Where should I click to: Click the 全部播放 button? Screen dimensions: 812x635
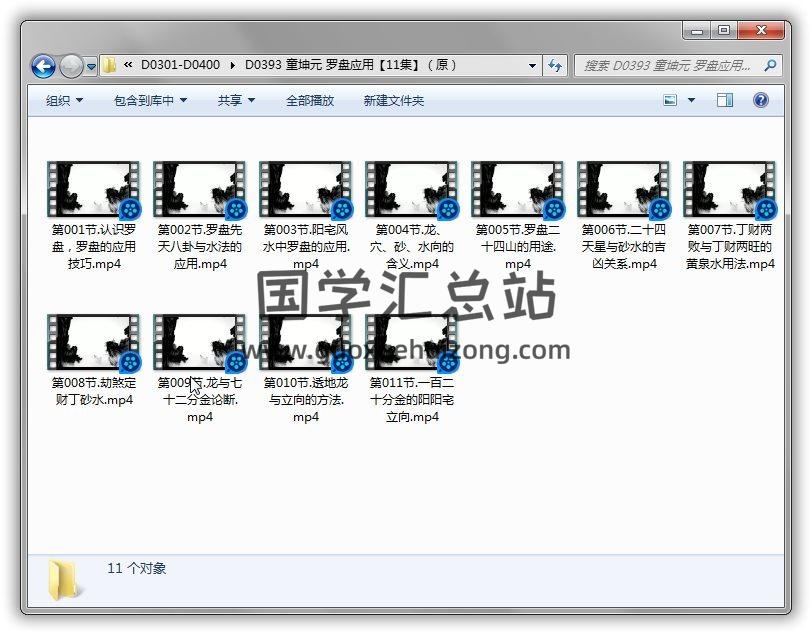pos(310,100)
